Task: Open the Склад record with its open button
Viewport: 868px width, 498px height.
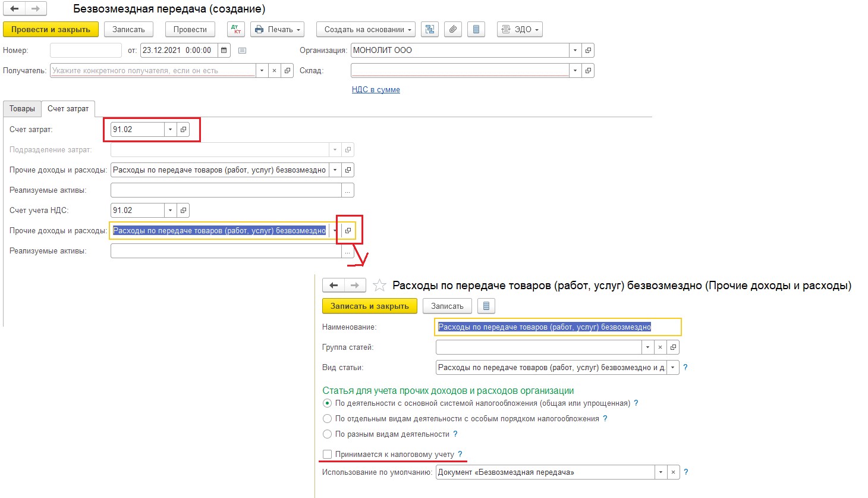Action: tap(588, 71)
